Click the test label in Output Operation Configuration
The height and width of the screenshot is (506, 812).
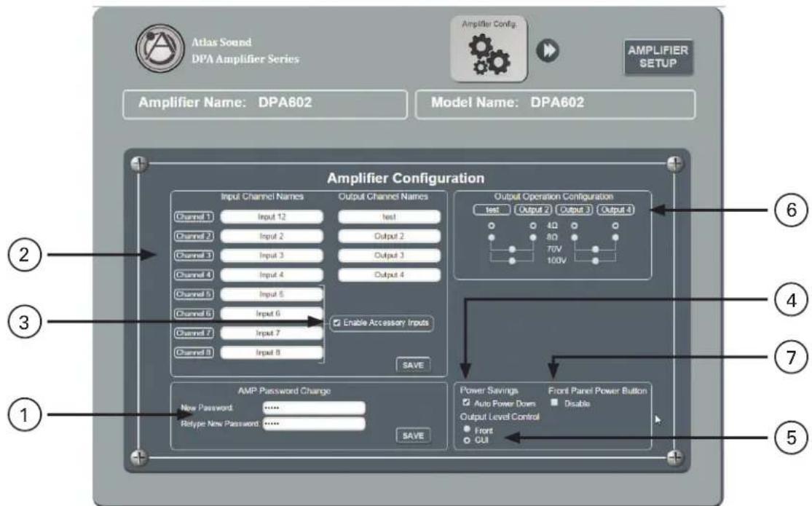click(492, 210)
